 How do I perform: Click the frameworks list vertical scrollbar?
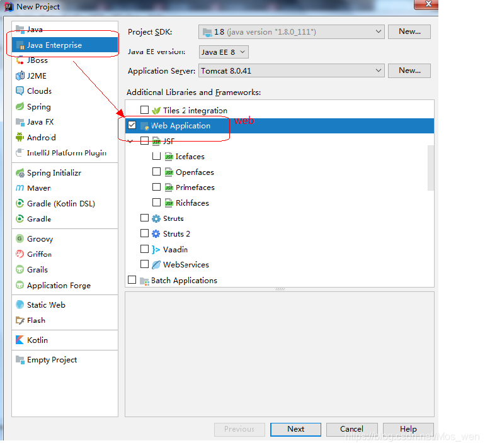(431, 168)
